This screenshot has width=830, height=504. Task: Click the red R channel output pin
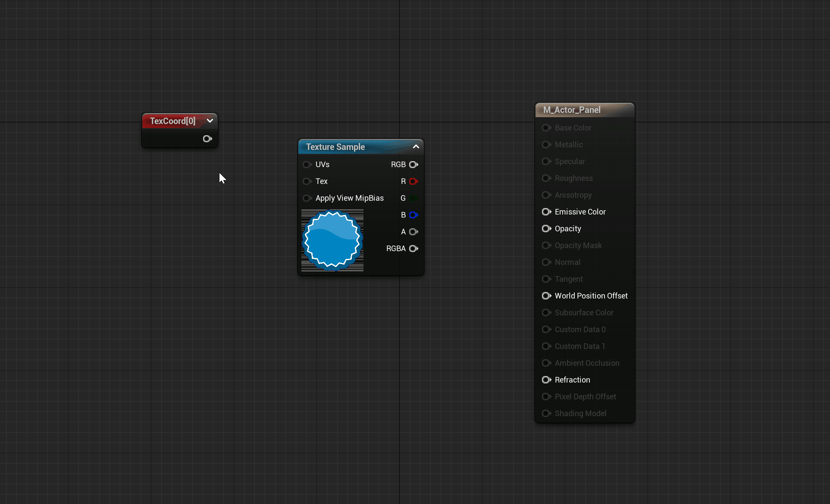pos(413,181)
